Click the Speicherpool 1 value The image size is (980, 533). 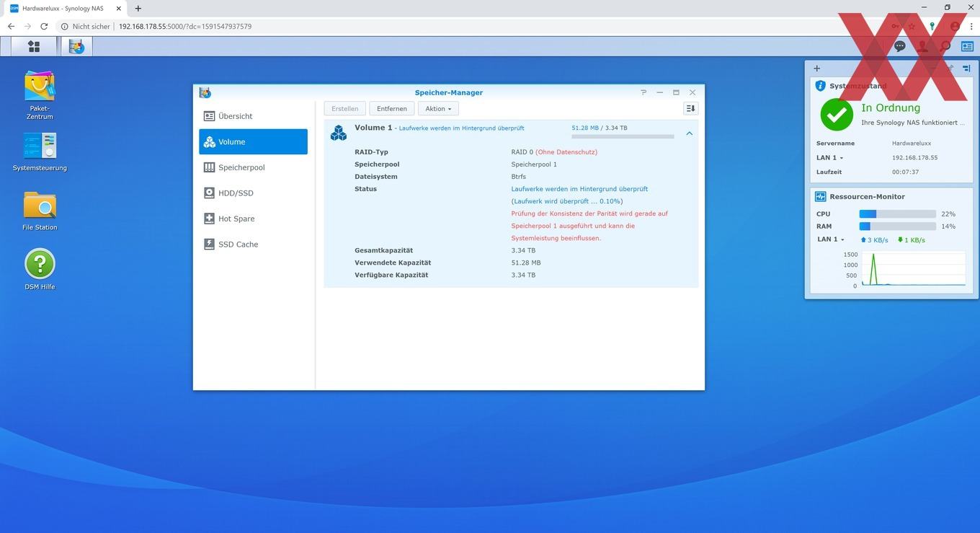534,164
